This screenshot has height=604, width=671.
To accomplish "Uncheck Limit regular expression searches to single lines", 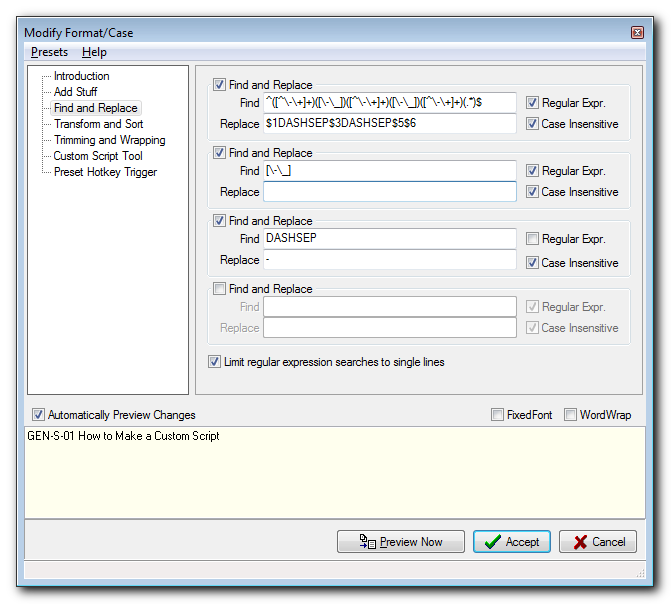I will coord(215,362).
